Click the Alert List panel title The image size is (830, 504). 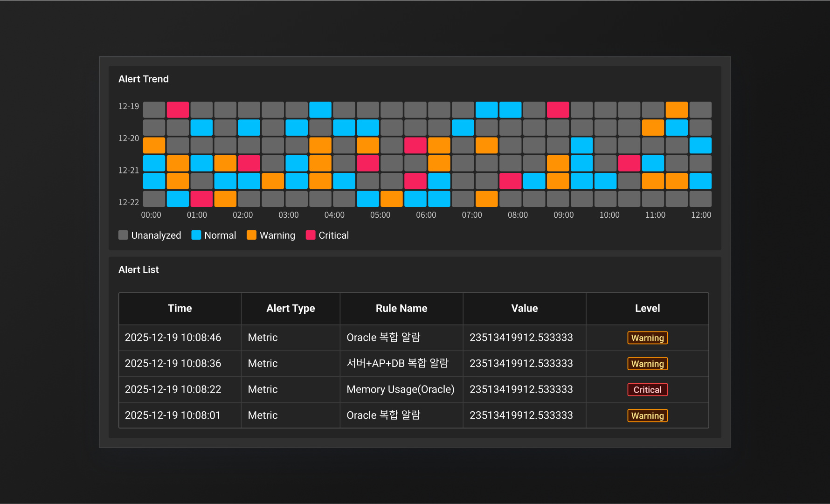click(x=138, y=269)
